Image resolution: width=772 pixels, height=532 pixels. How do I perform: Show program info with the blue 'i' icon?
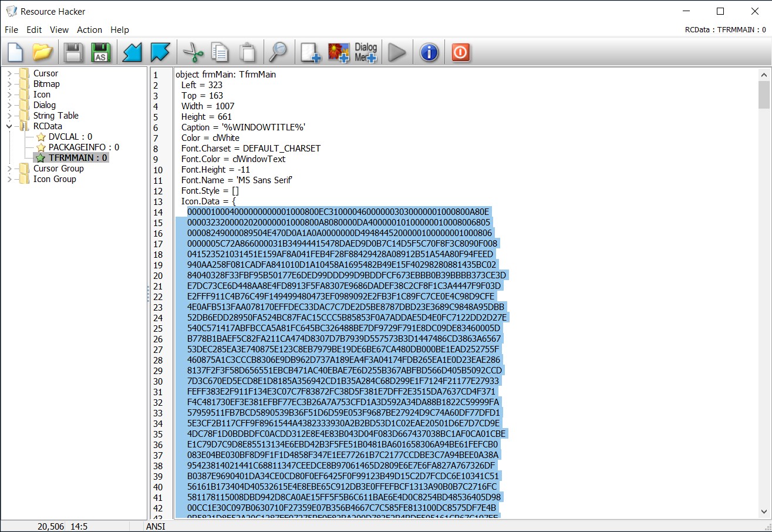(429, 52)
